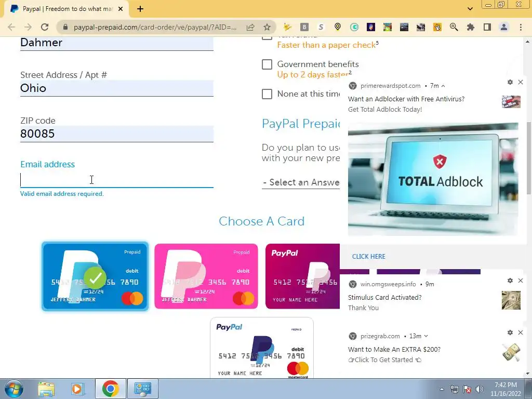532x399 pixels.
Task: Check the None at this time checkbox
Action: (267, 94)
